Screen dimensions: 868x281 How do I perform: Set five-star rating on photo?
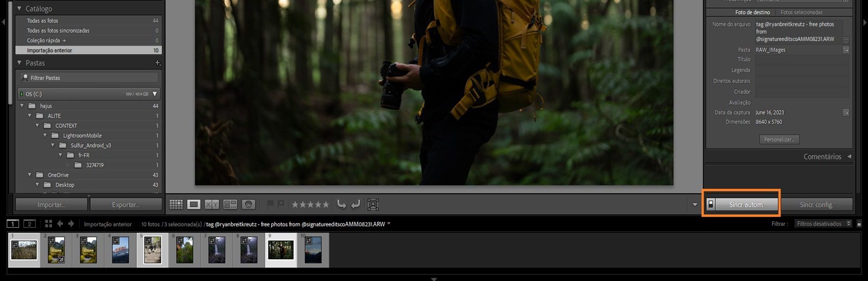(325, 205)
